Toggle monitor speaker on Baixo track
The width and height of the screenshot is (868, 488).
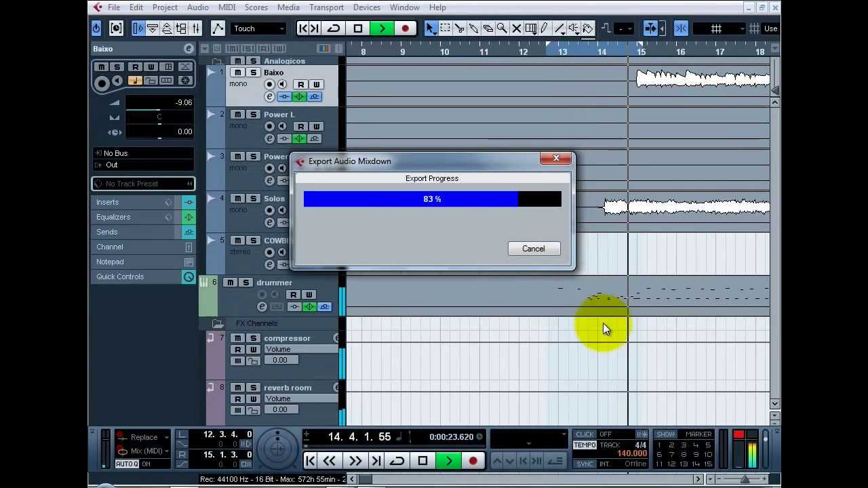click(x=282, y=85)
